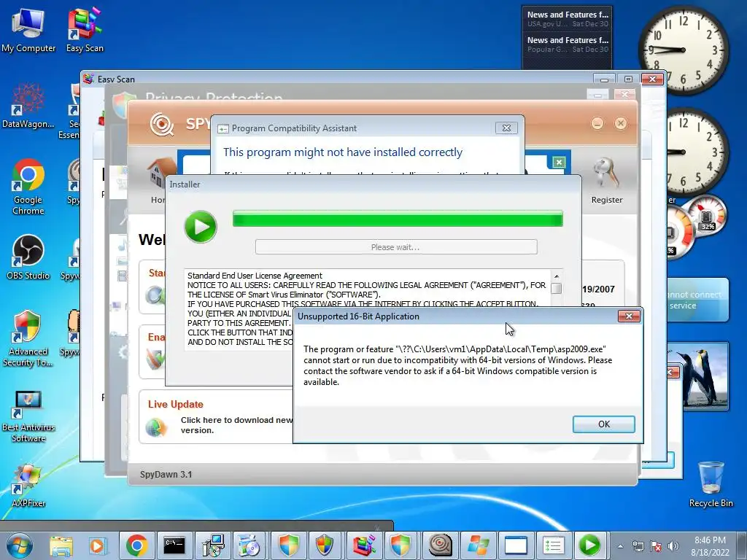
Task: Click the SpyDawn 3.1 status bar label
Action: tap(166, 474)
